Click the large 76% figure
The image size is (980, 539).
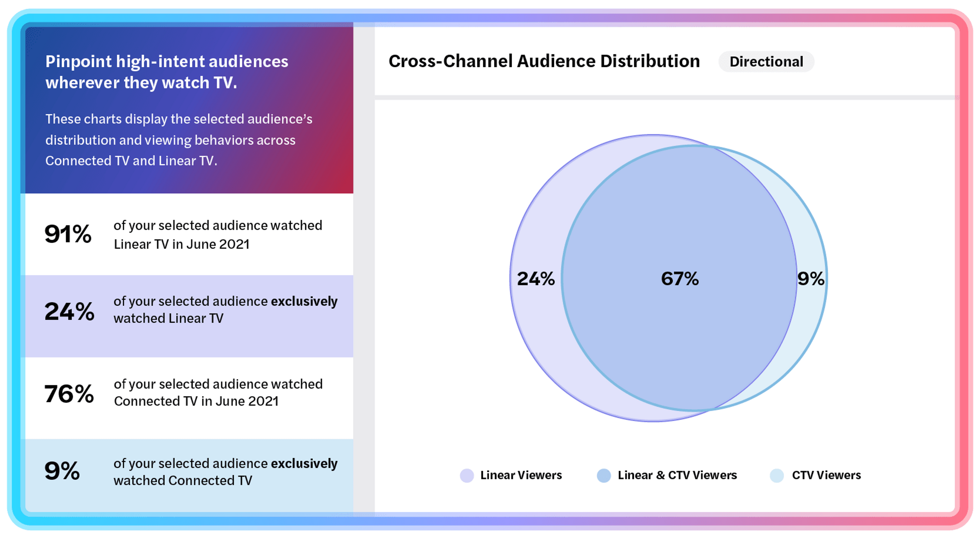coord(69,393)
